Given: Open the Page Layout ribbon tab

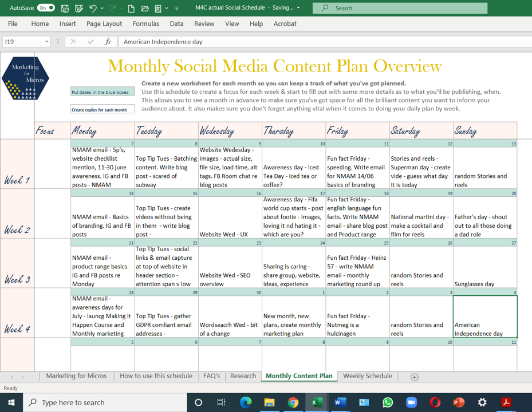Looking at the screenshot, I should (104, 24).
